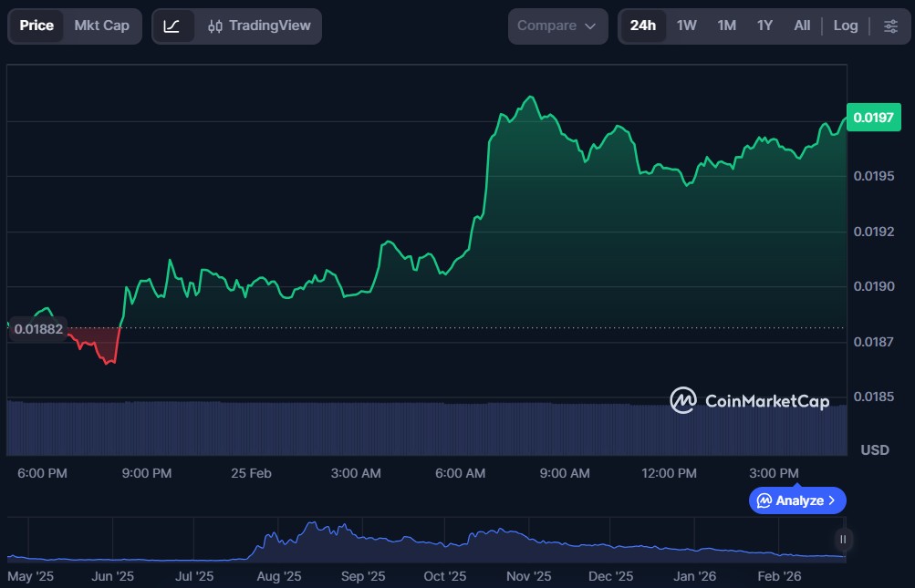Open the Compare dropdown
The width and height of the screenshot is (915, 588).
click(557, 26)
